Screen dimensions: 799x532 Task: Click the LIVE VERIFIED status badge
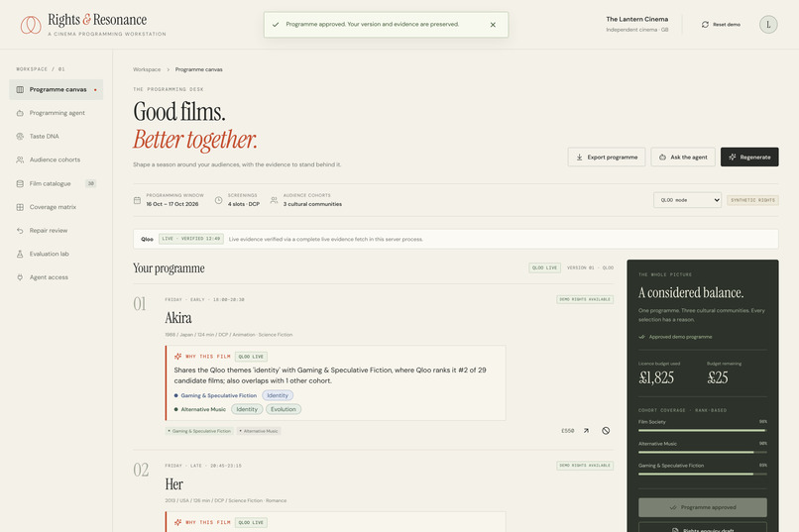pos(191,239)
